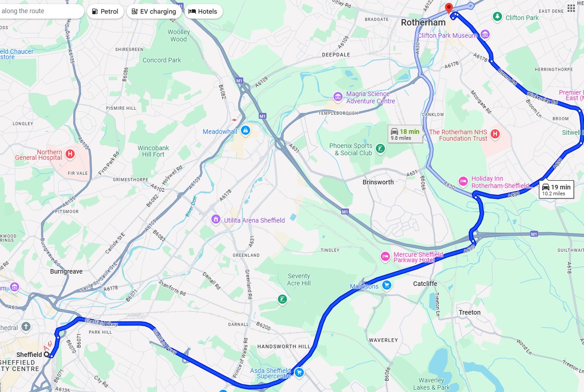Click Northern General Hospital icon

pyautogui.click(x=70, y=154)
